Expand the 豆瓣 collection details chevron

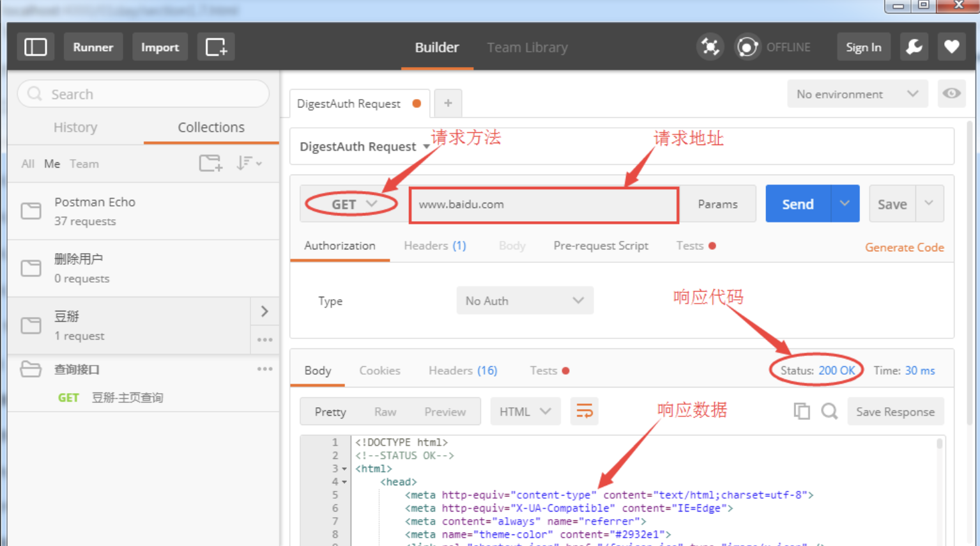264,311
